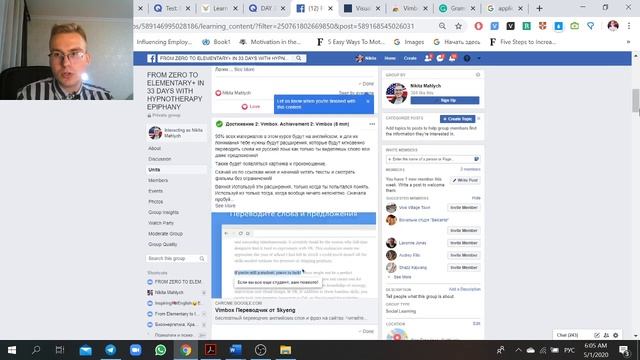Open the Chrome three-dot menu

(629, 26)
